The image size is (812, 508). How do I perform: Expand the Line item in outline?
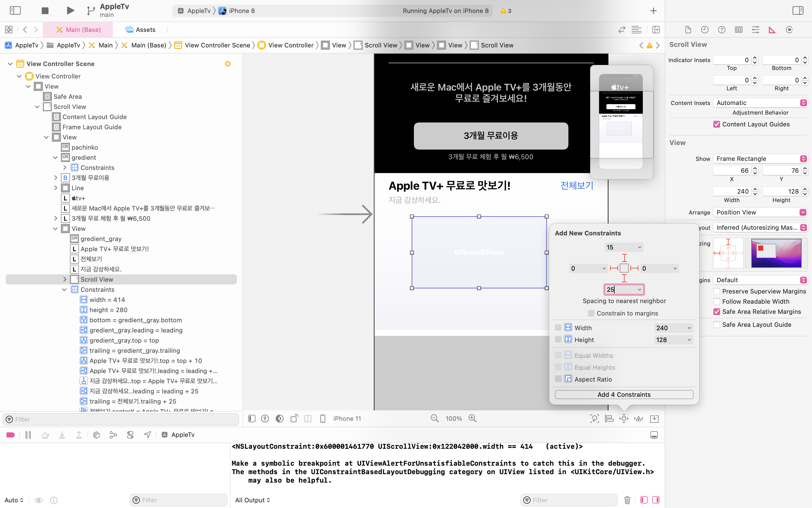pos(56,188)
